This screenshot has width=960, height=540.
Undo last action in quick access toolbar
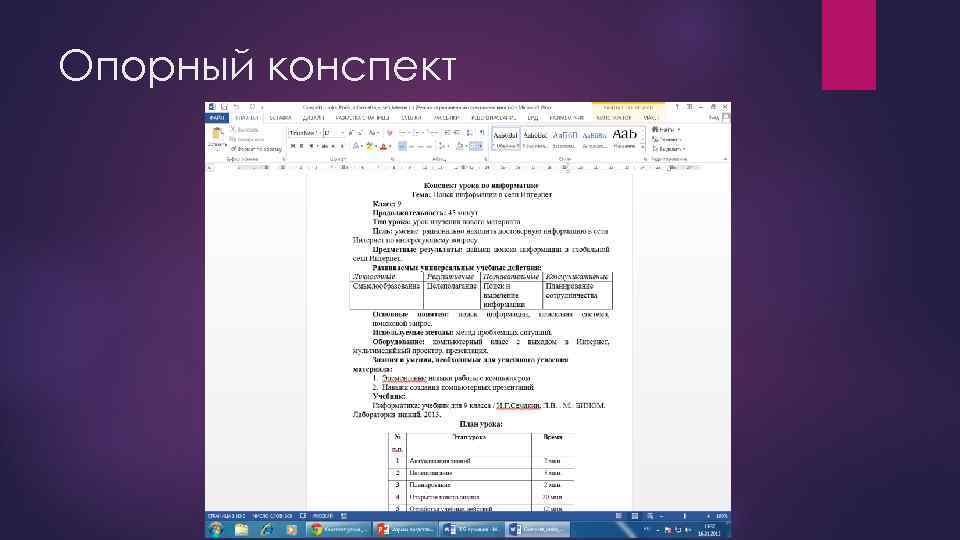pyautogui.click(x=237, y=107)
